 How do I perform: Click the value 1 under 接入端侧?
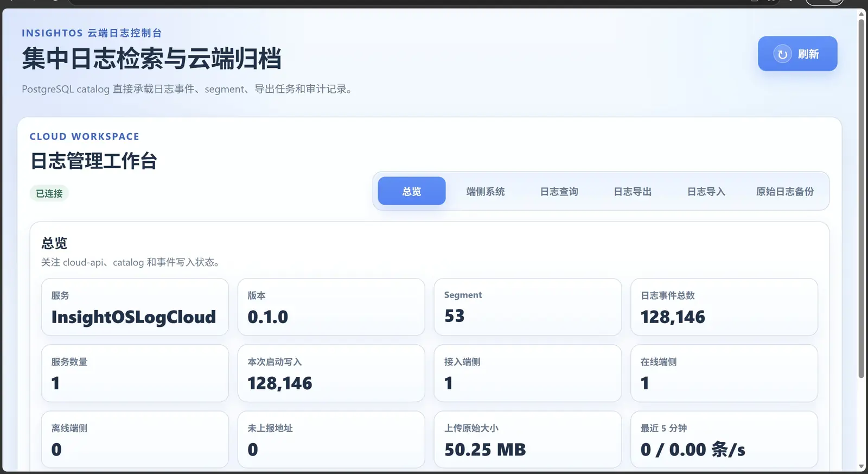448,383
